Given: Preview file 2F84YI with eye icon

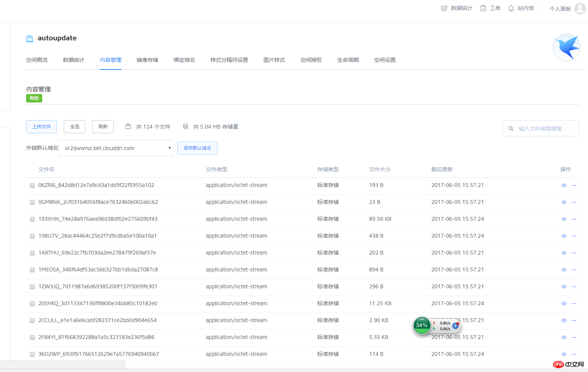Looking at the screenshot, I should point(564,337).
